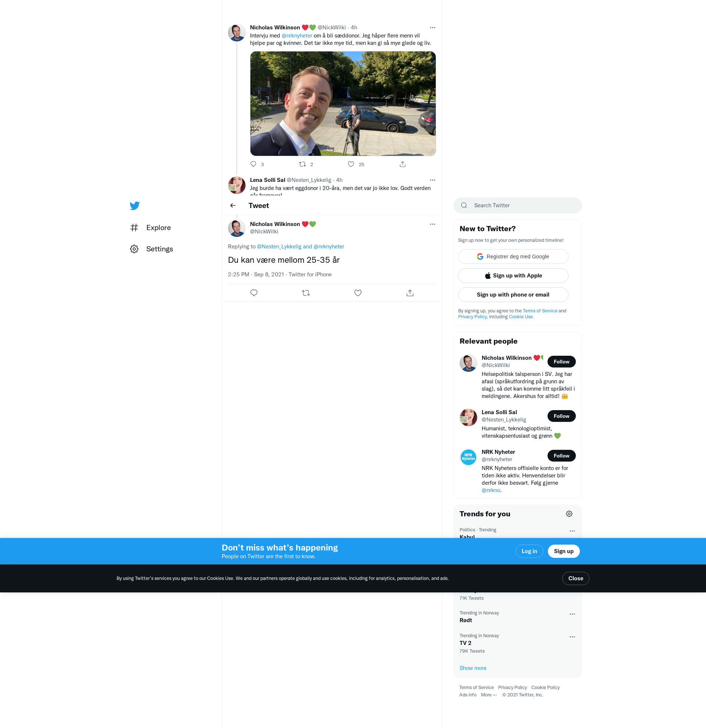Like the 'Du kan være mellom' tweet

pos(358,293)
